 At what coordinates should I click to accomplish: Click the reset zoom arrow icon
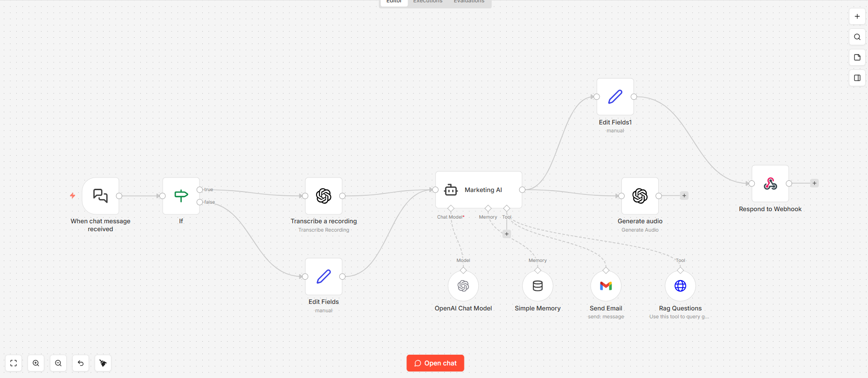(x=81, y=363)
